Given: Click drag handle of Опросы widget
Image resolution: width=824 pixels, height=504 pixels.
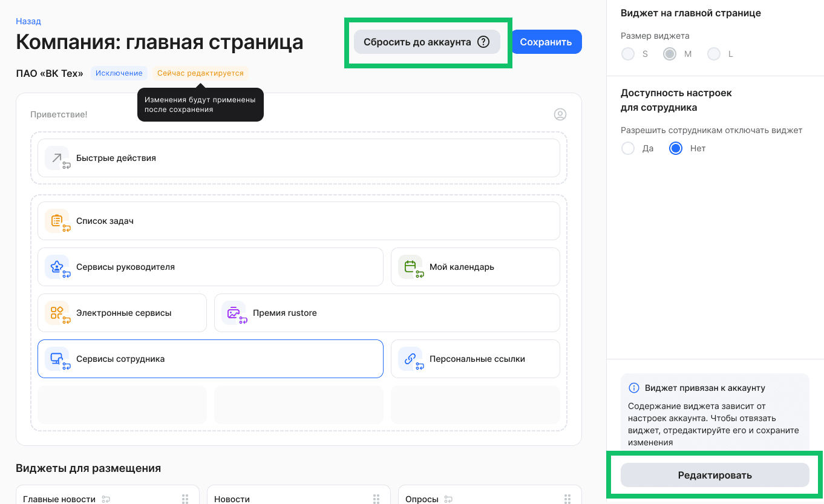Looking at the screenshot, I should (567, 499).
